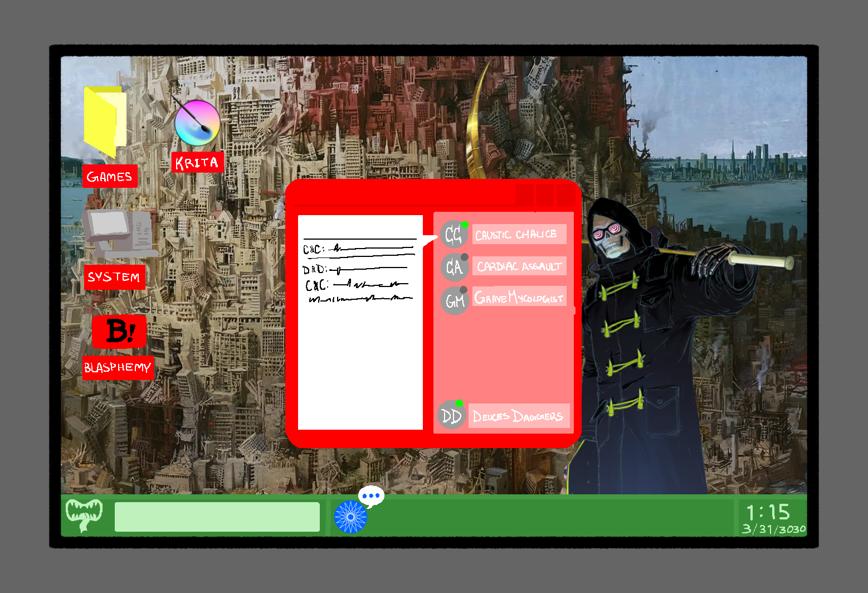
Task: Open chat with Cardiac Assault name
Action: [519, 266]
